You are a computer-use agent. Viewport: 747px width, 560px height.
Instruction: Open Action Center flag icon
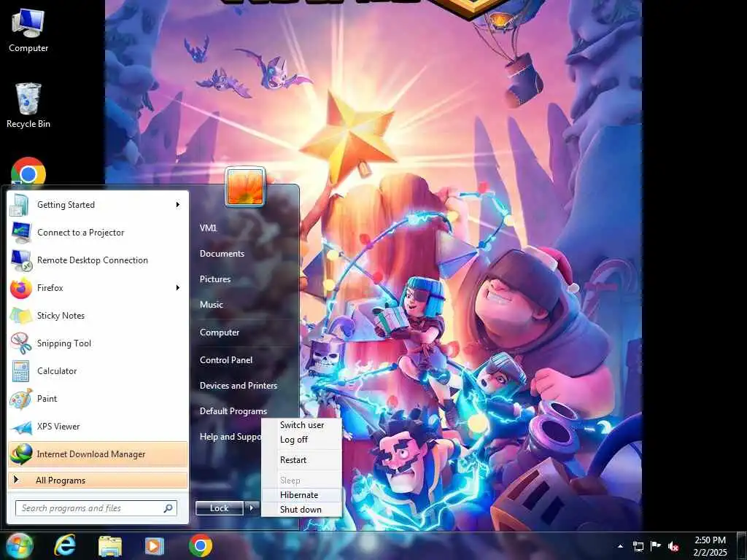[656, 545]
